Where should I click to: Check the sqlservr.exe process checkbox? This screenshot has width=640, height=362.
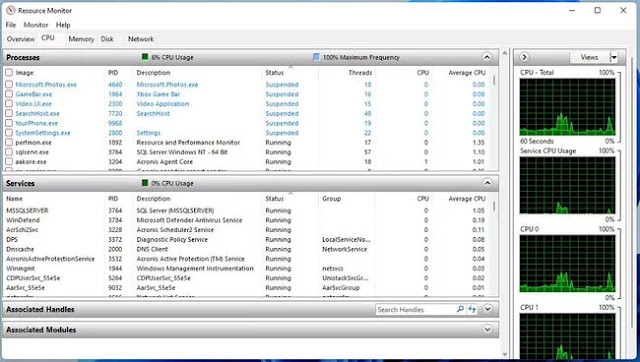9,152
